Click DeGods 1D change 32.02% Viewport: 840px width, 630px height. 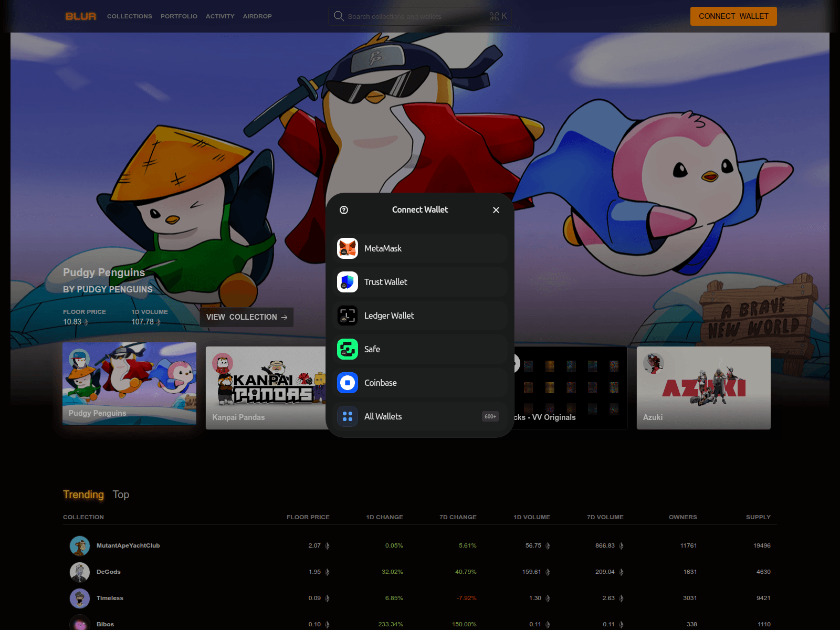[x=392, y=572]
